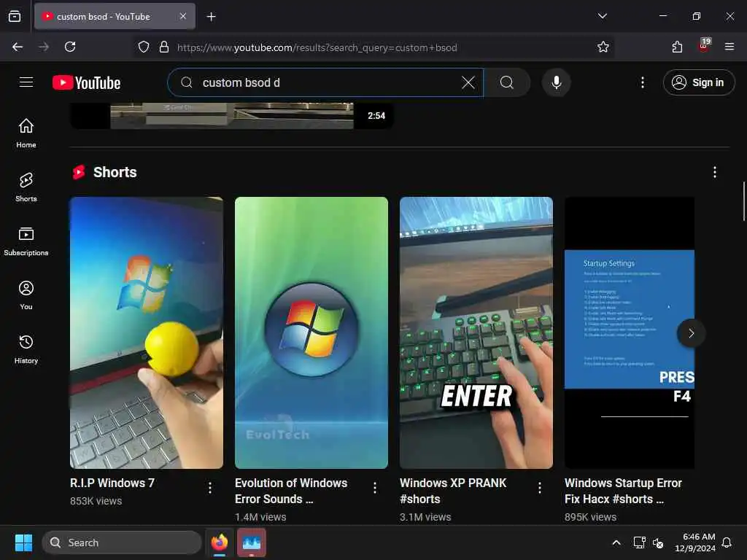The width and height of the screenshot is (747, 560).
Task: Open the extension icon with 19 badge
Action: point(704,46)
